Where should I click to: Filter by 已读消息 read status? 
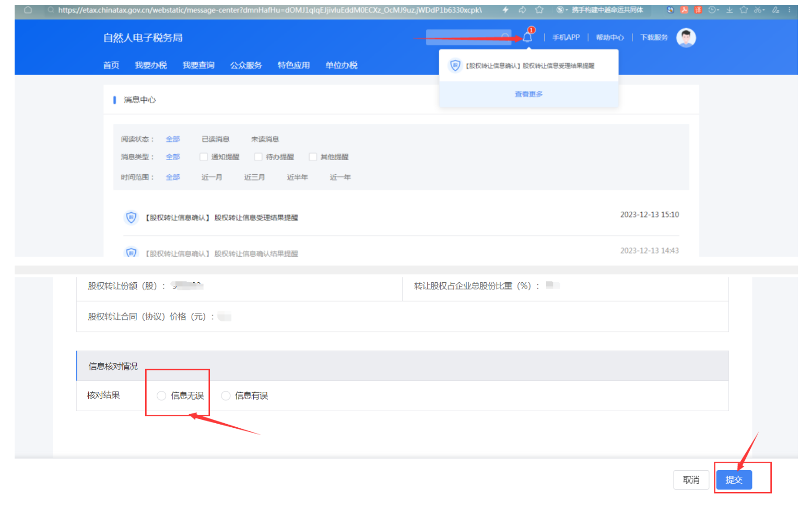pyautogui.click(x=216, y=139)
